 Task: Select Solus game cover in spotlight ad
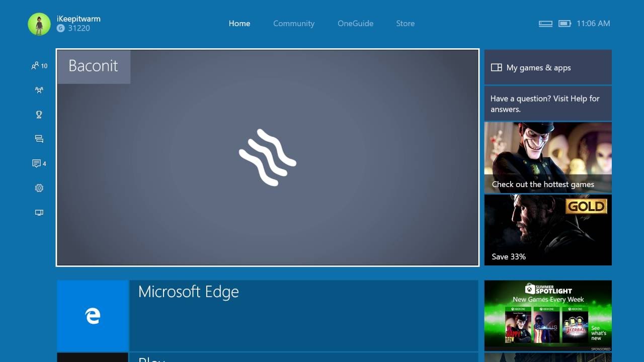pyautogui.click(x=546, y=325)
